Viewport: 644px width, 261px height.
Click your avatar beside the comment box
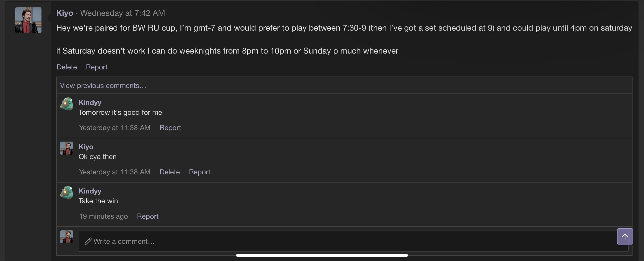click(x=67, y=237)
